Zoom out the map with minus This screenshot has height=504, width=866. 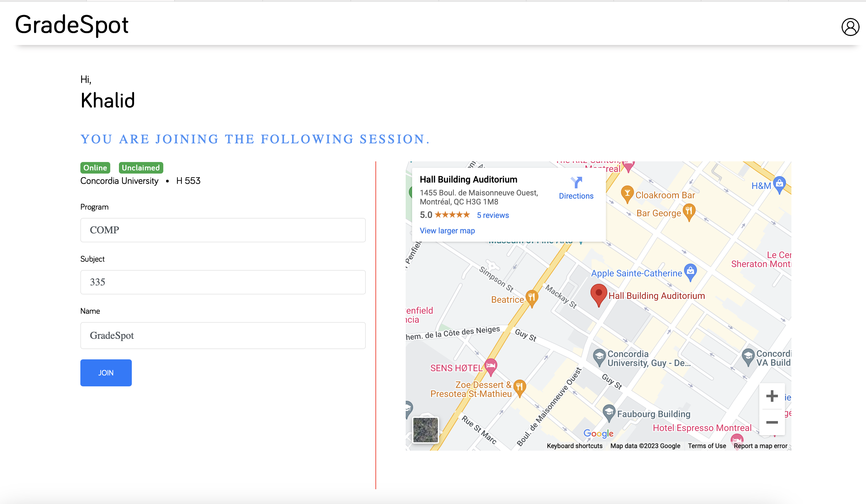pos(772,422)
